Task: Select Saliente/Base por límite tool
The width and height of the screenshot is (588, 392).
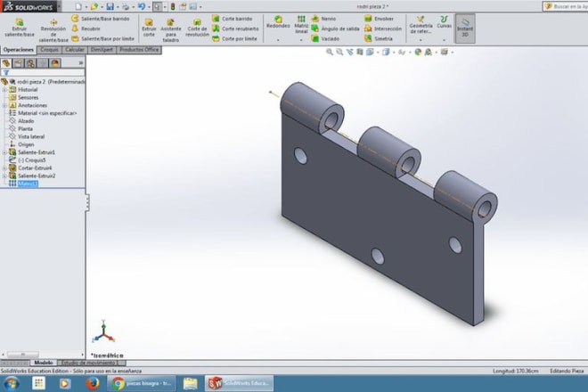Action: tap(102, 39)
